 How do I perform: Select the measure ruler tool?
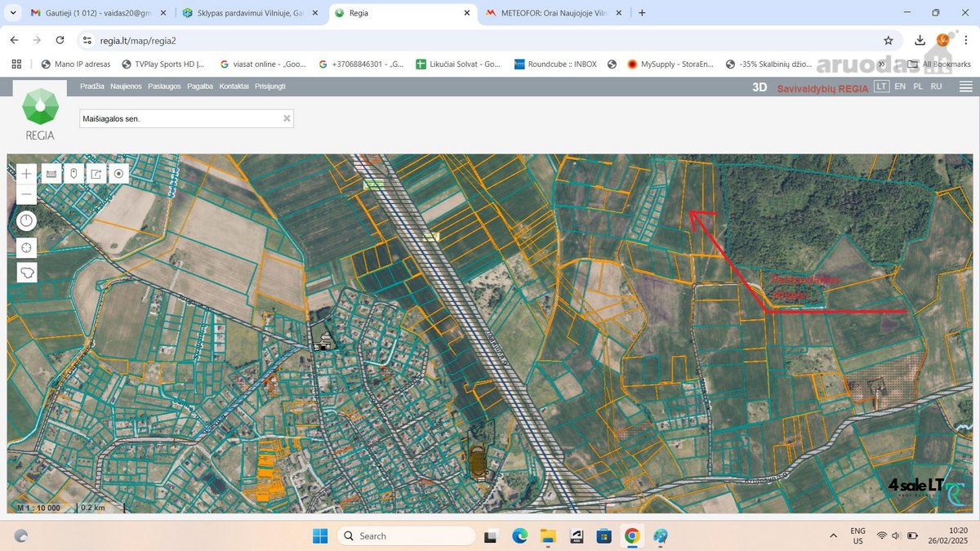tap(51, 174)
